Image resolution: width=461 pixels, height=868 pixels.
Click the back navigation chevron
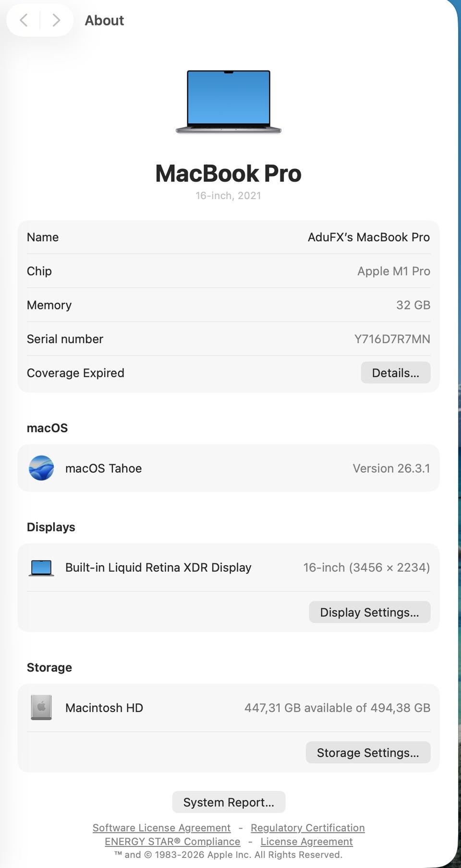click(x=24, y=20)
